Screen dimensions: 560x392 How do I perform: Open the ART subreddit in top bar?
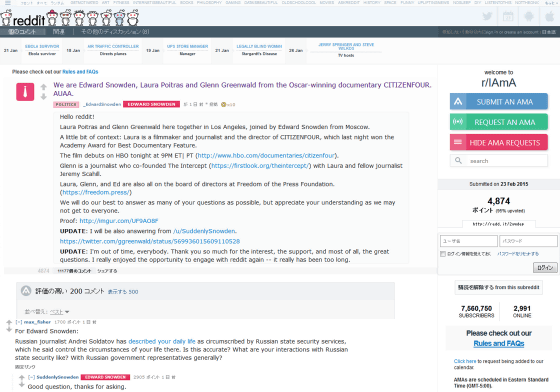pos(105,2)
